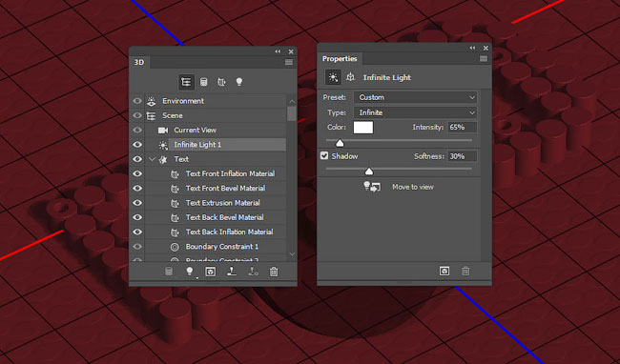Hide Text Back Inflation Material
The width and height of the screenshot is (620, 364).
pos(137,232)
